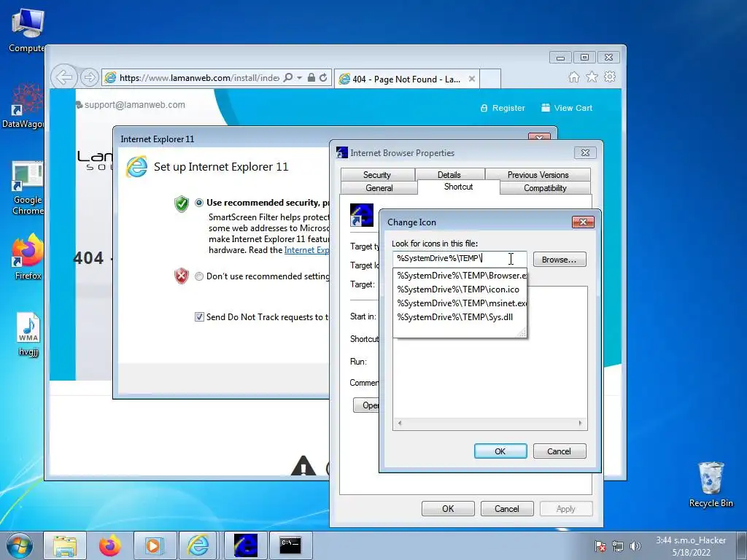This screenshot has height=560, width=747.
Task: Close the Change Icon dialog
Action: [583, 222]
